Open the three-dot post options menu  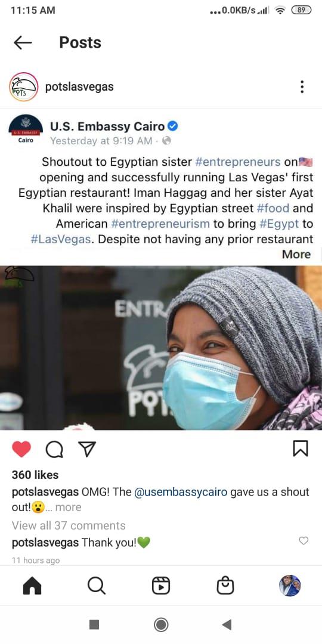coord(302,86)
